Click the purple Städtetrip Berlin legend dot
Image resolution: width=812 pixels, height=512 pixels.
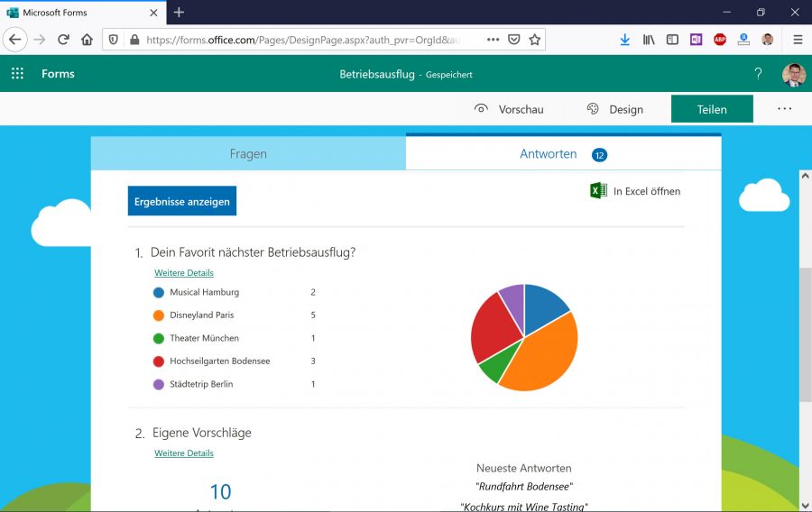tap(159, 385)
